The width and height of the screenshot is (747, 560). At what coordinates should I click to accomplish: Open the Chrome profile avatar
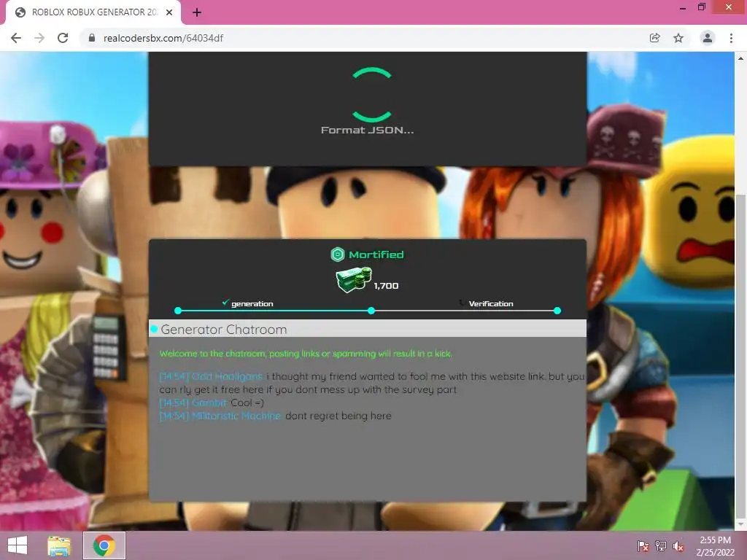[x=708, y=38]
